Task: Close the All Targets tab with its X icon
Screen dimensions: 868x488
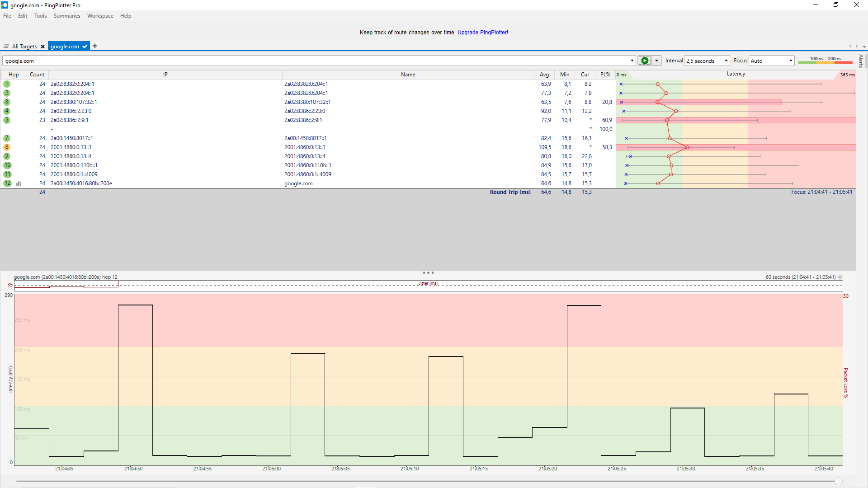Action: pos(42,47)
